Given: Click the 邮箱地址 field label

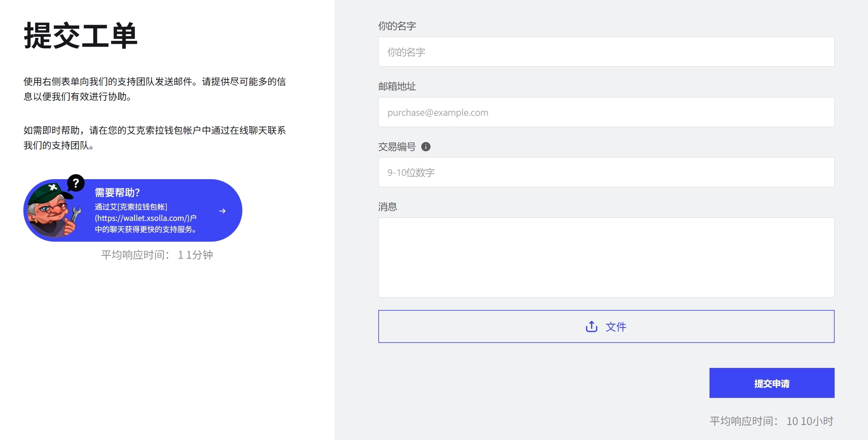Looking at the screenshot, I should coord(397,86).
